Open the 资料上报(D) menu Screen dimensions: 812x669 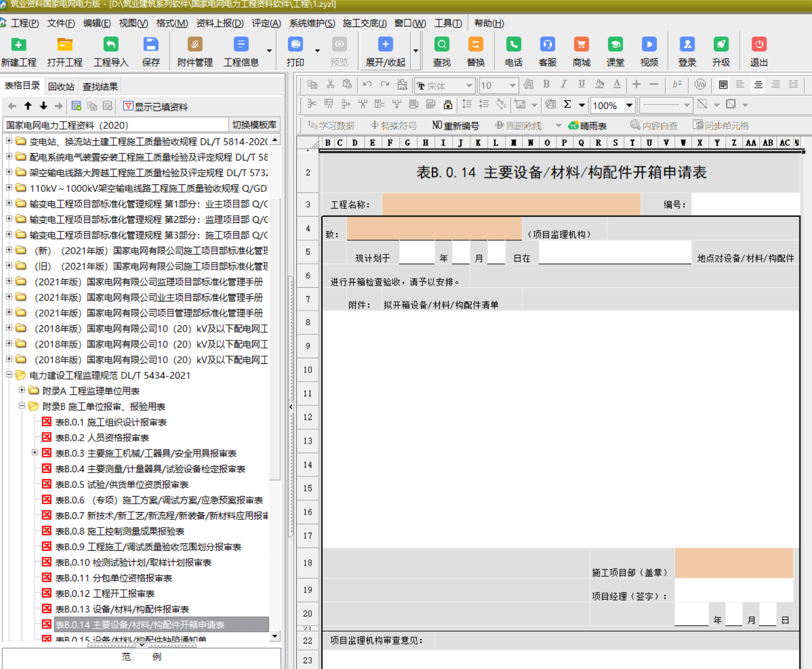[x=220, y=23]
